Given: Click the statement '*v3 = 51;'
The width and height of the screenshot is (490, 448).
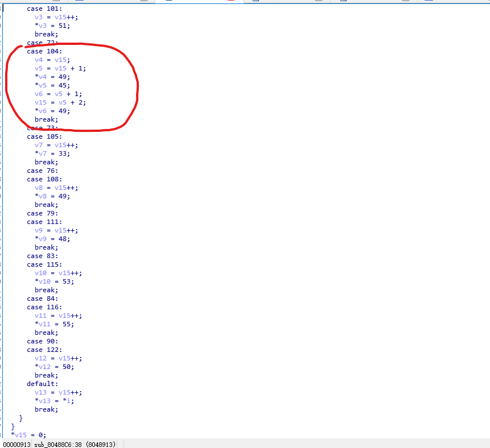Looking at the screenshot, I should coord(52,26).
